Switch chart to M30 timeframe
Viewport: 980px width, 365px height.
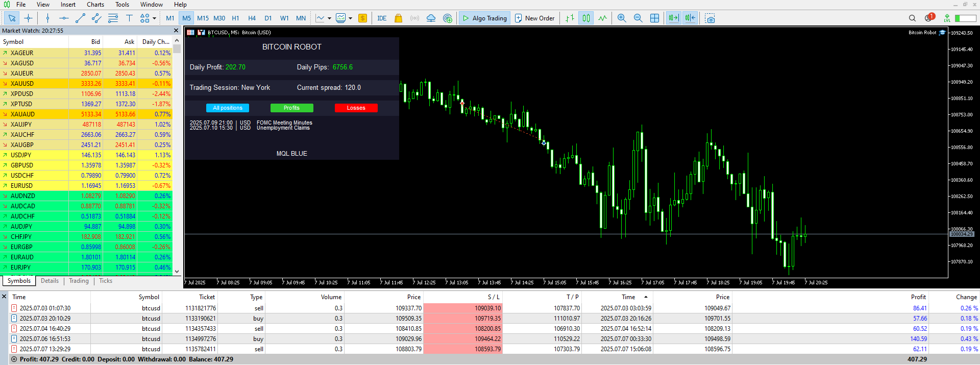point(219,18)
